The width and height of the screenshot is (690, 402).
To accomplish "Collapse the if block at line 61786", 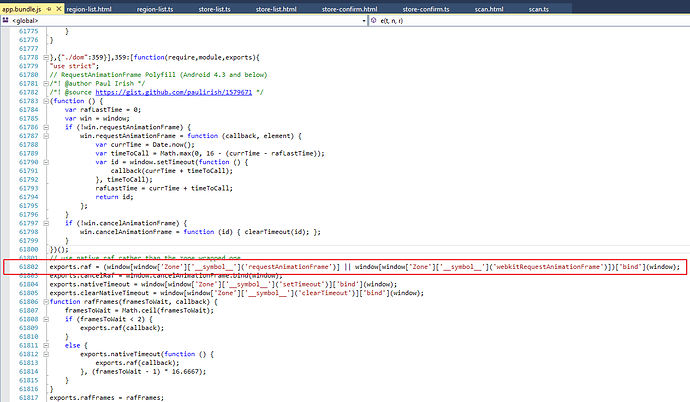I will [x=46, y=127].
